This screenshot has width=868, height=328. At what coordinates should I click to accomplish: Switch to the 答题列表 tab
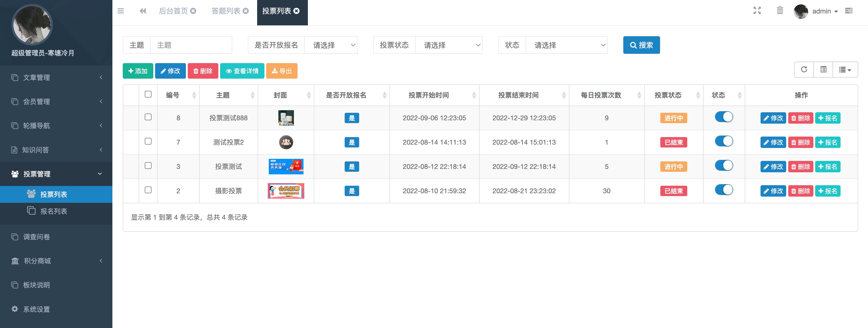(226, 11)
